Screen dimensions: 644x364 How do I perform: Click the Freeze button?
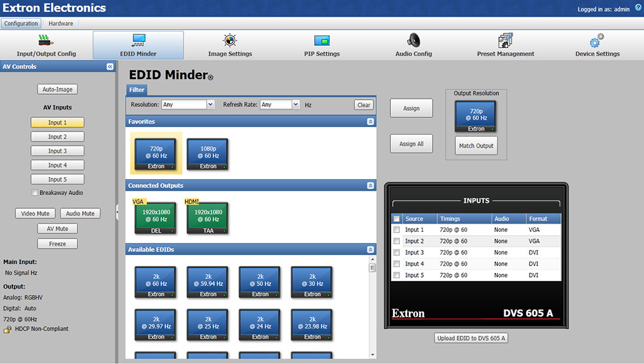click(x=57, y=244)
